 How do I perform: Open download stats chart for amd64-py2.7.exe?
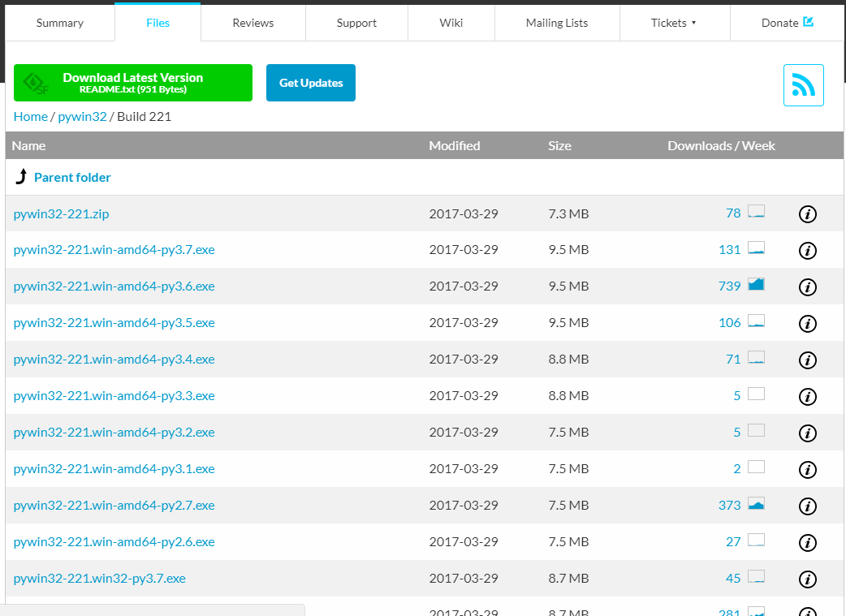(756, 504)
